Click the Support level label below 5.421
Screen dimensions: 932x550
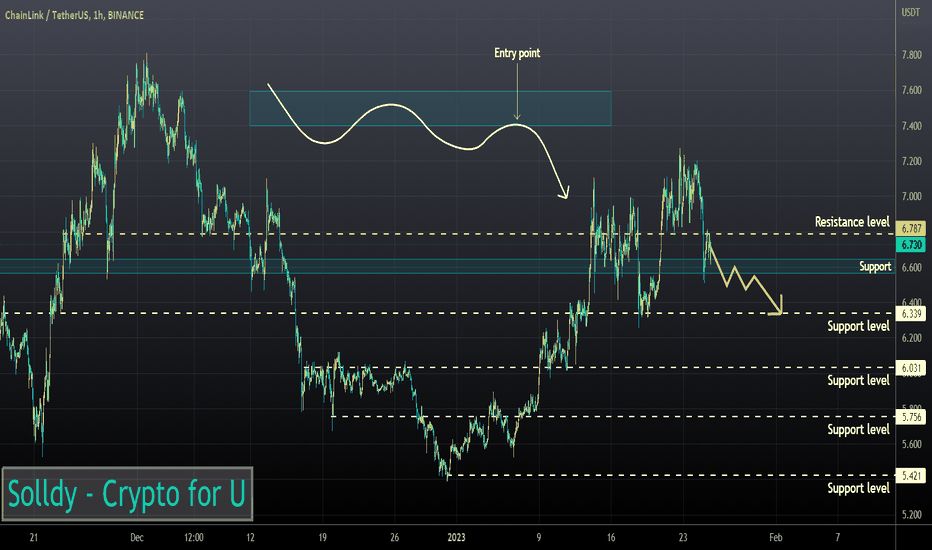coord(858,488)
